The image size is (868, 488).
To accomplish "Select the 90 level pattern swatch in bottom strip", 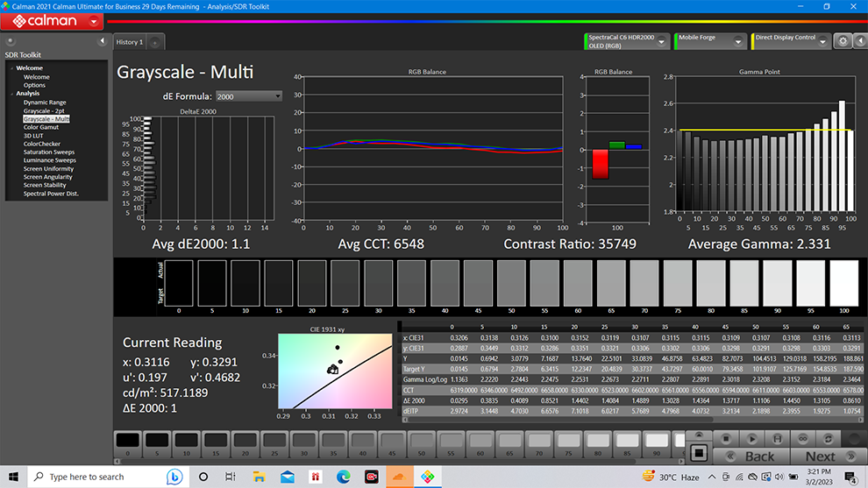I will click(657, 444).
